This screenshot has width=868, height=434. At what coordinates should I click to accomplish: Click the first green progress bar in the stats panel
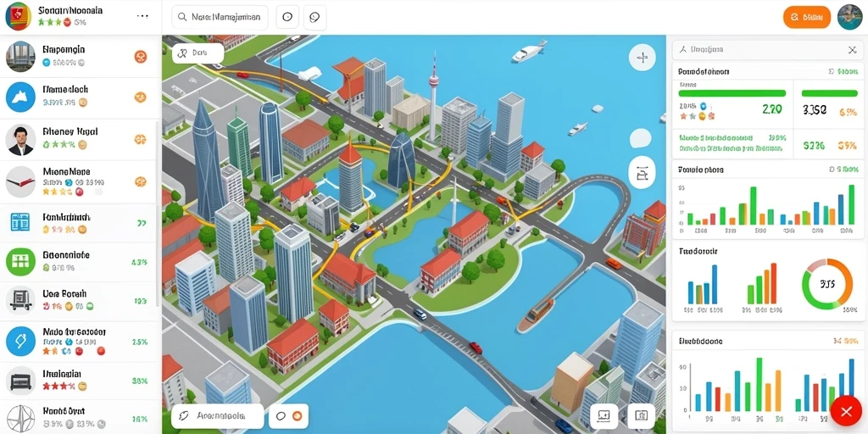point(732,93)
